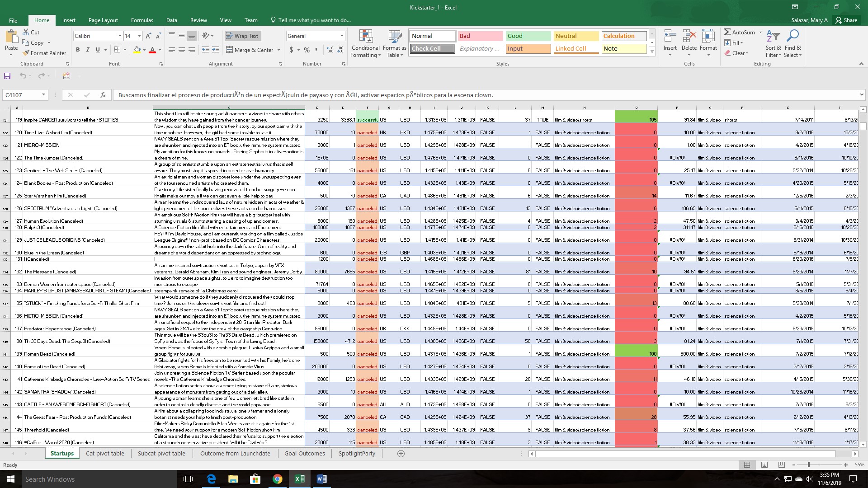
Task: Click Decrease Decimal icon
Action: (x=340, y=50)
